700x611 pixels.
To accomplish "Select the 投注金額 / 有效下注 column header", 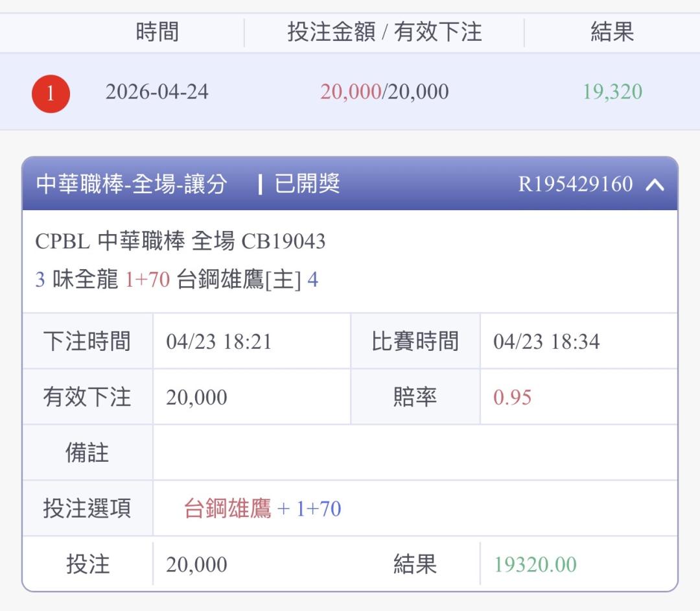I will pyautogui.click(x=384, y=32).
